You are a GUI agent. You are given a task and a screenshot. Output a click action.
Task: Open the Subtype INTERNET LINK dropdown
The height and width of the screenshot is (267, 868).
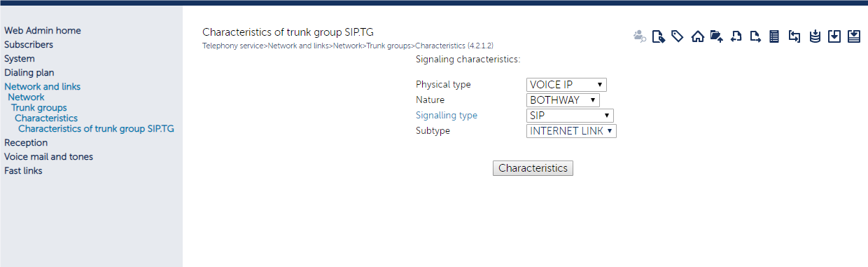pyautogui.click(x=571, y=131)
